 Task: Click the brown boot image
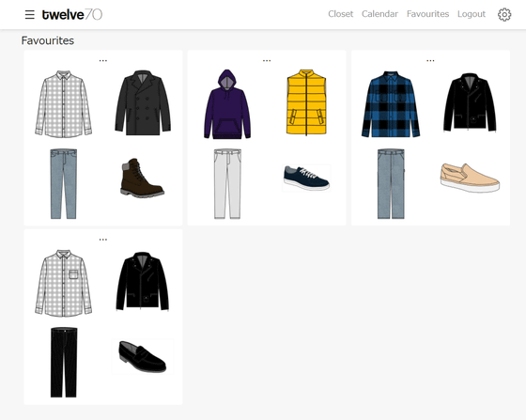(142, 178)
